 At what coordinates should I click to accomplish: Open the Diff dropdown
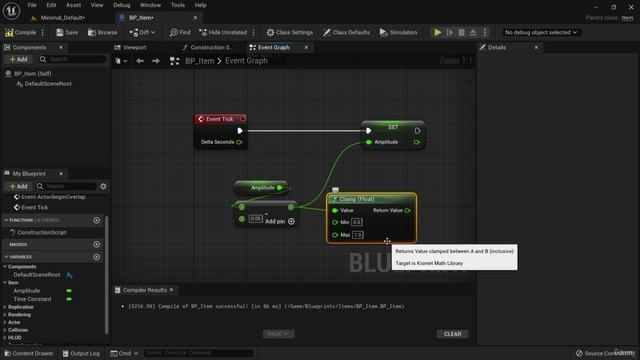point(142,32)
